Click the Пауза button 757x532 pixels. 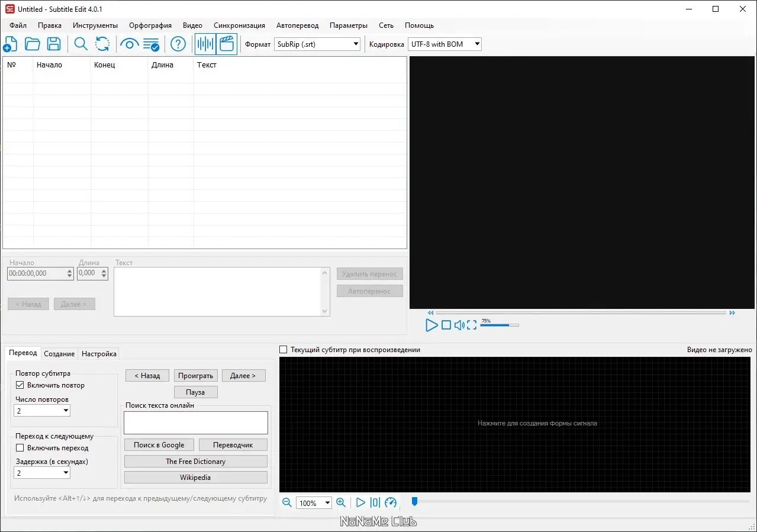195,392
